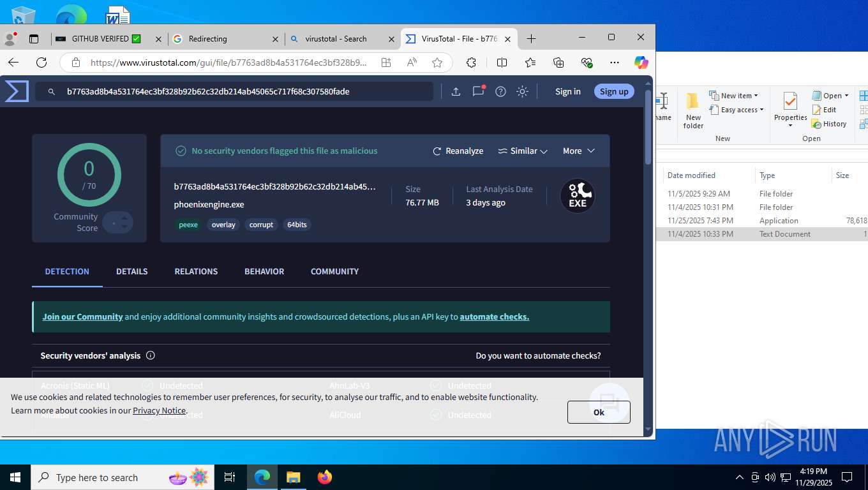Image resolution: width=868 pixels, height=490 pixels.
Task: Open the Copilot icon in Edge
Action: [641, 63]
